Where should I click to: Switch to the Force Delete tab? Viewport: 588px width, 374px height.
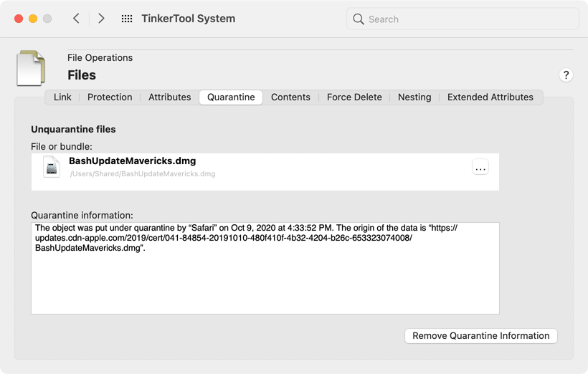coord(354,97)
